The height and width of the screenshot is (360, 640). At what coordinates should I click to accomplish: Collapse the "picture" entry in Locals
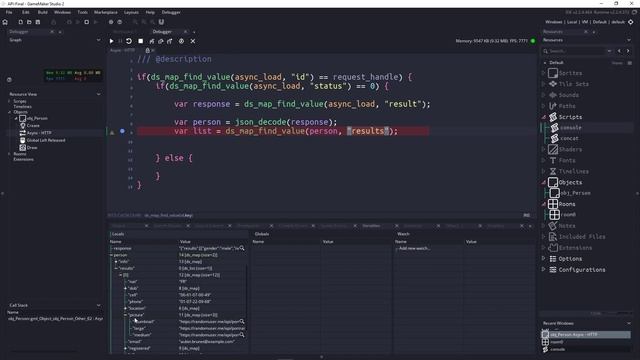pos(125,315)
